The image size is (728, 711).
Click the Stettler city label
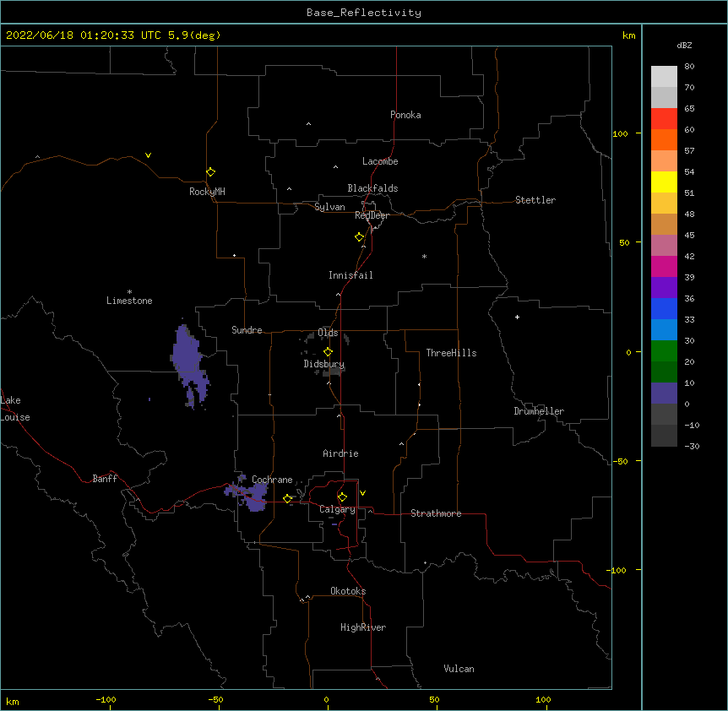535,200
